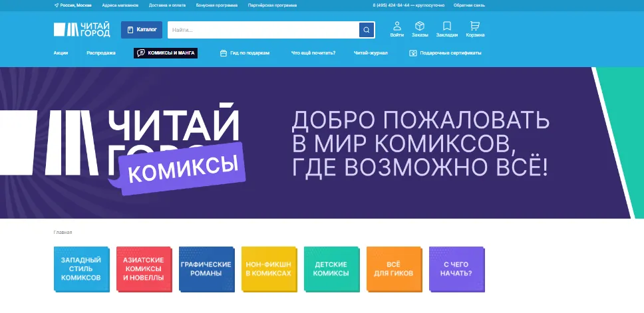Click the Добро пожаловать в мир комиксов banner
Viewport: 644px width, 313px height.
[322, 143]
